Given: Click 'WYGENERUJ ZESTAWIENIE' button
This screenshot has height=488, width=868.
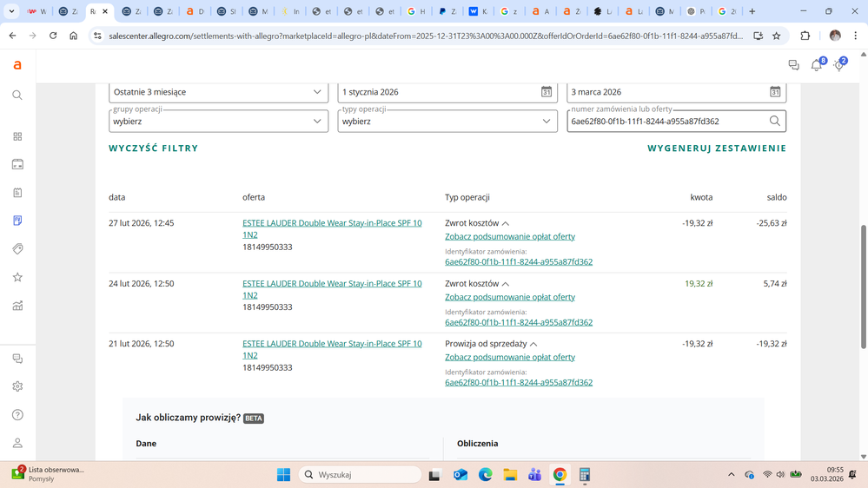Looking at the screenshot, I should coord(716,148).
